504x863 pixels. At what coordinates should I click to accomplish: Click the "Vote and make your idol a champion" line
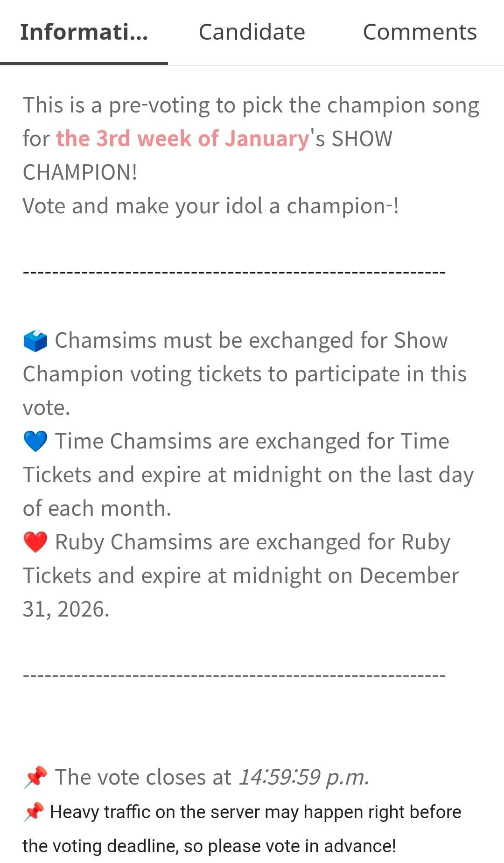[x=210, y=206]
